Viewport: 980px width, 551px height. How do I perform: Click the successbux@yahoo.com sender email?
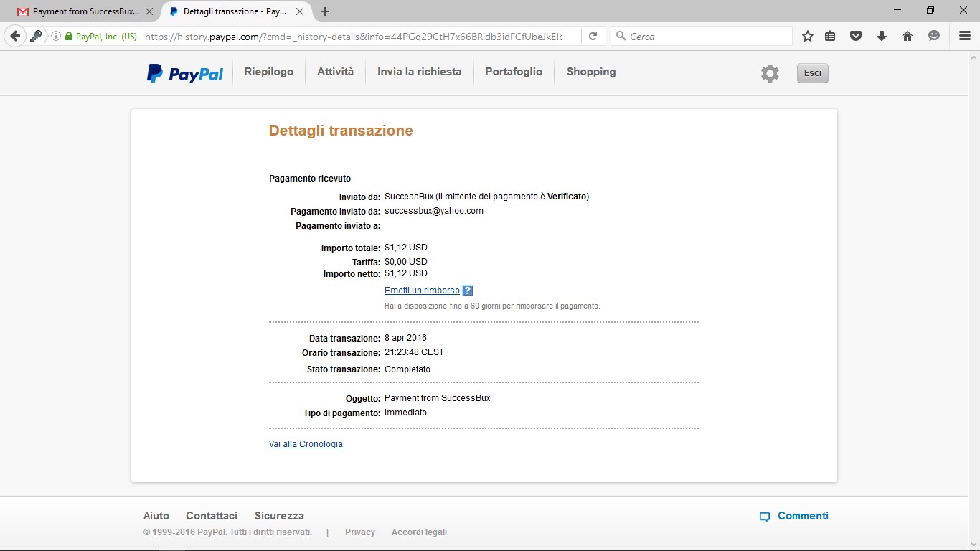[434, 211]
